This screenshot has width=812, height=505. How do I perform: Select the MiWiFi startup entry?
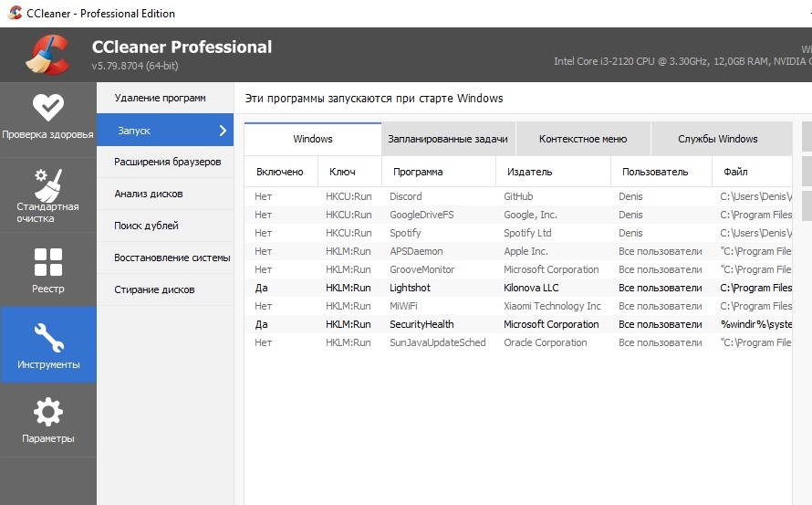pos(518,306)
